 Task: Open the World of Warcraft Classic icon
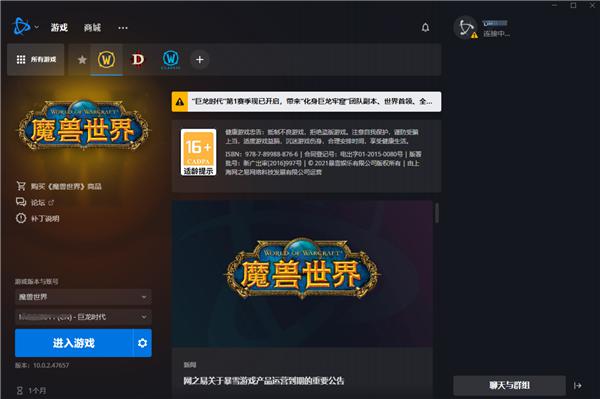[x=170, y=60]
